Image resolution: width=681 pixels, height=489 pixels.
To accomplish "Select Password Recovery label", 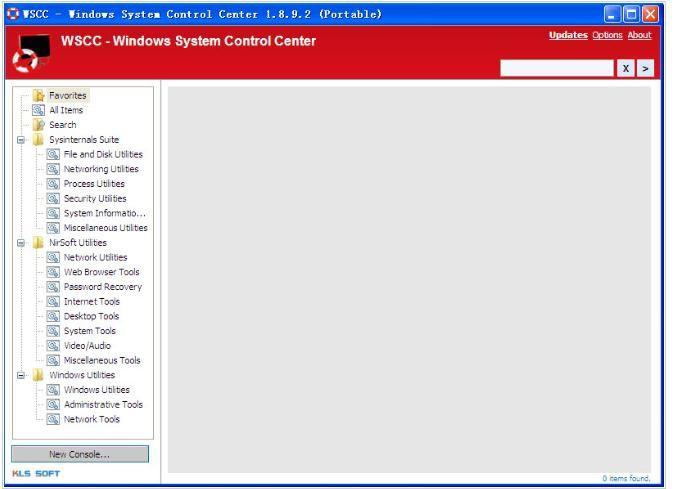I will click(x=103, y=287).
